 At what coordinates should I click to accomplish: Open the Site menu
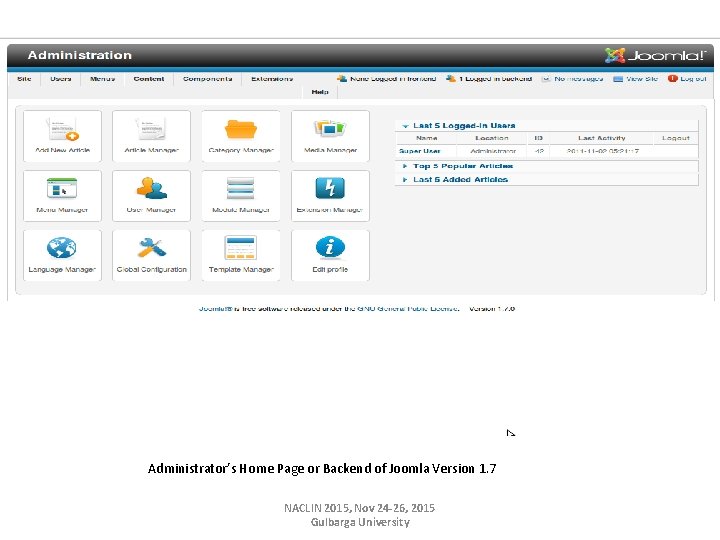coord(24,79)
